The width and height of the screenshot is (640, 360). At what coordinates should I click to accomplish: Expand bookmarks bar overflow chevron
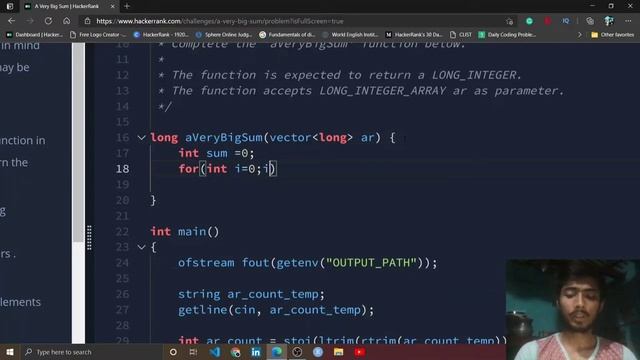(x=580, y=35)
